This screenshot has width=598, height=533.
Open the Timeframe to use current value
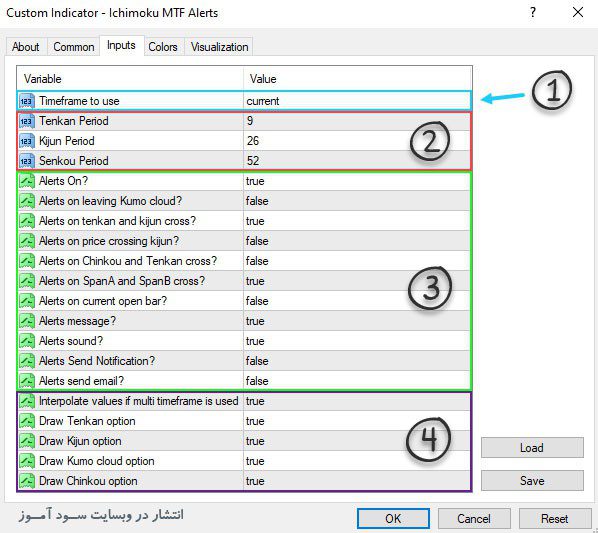pyautogui.click(x=357, y=101)
